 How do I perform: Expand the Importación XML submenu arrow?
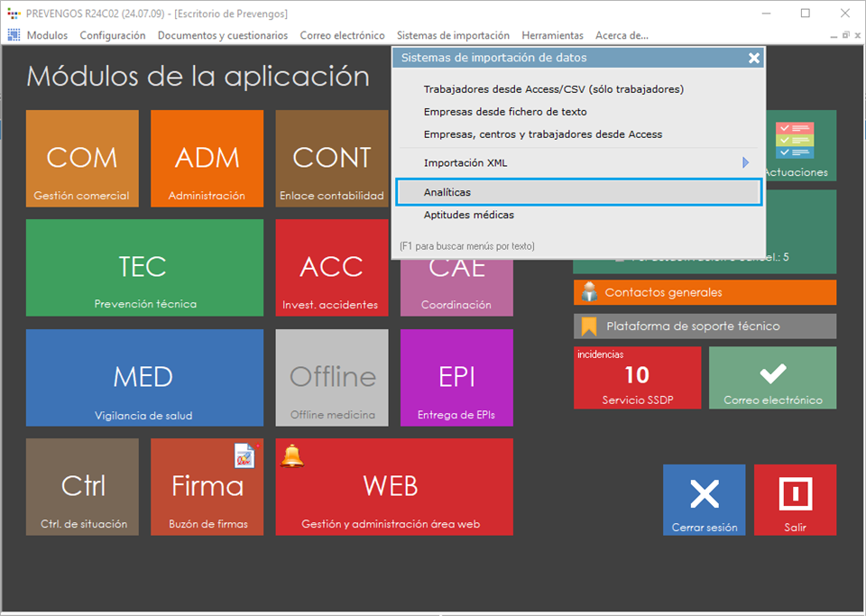coord(745,163)
